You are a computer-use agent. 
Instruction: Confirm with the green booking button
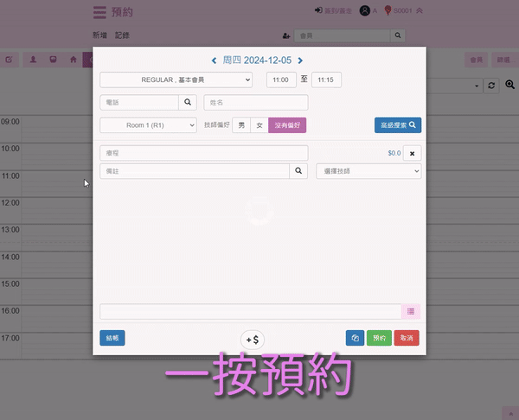point(379,338)
